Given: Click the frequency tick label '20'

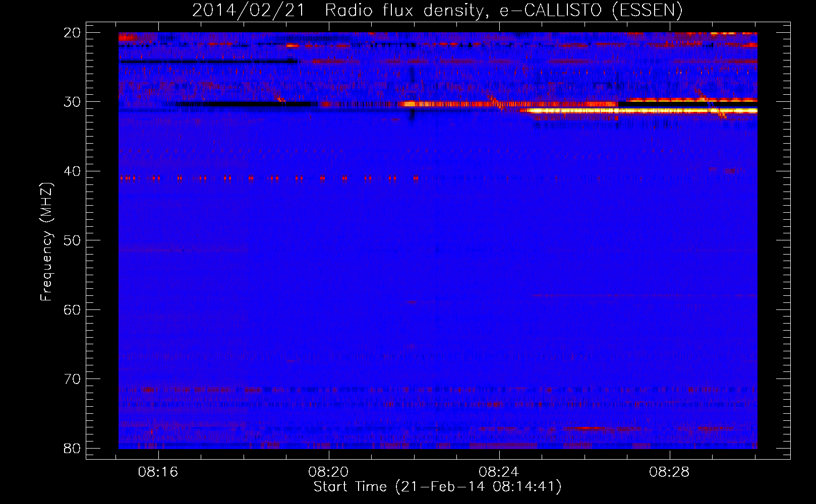Looking at the screenshot, I should click(x=72, y=33).
